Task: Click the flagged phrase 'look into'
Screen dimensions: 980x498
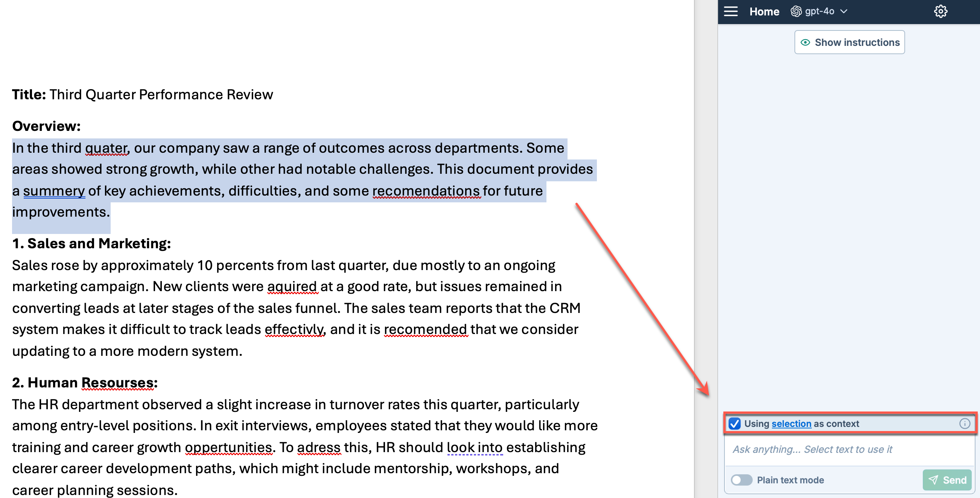Action: pyautogui.click(x=475, y=448)
